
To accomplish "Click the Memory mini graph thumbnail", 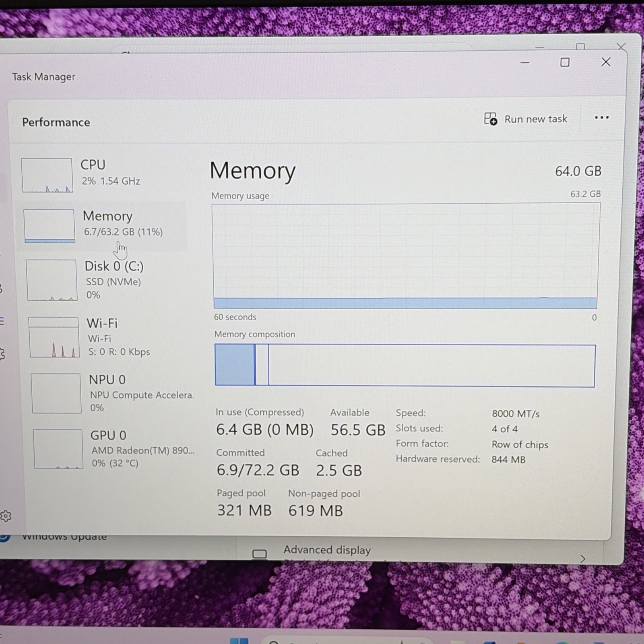I will click(49, 226).
